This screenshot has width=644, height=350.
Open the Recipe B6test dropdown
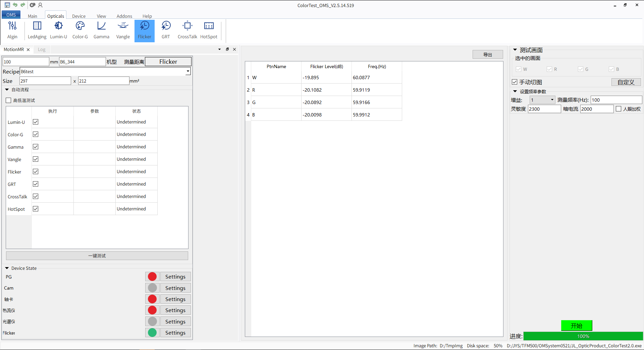point(188,71)
